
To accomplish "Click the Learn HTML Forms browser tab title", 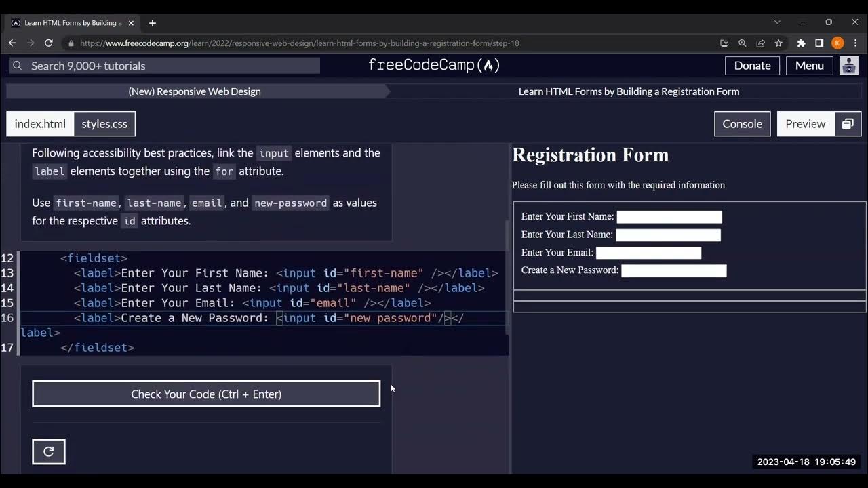I will [73, 23].
